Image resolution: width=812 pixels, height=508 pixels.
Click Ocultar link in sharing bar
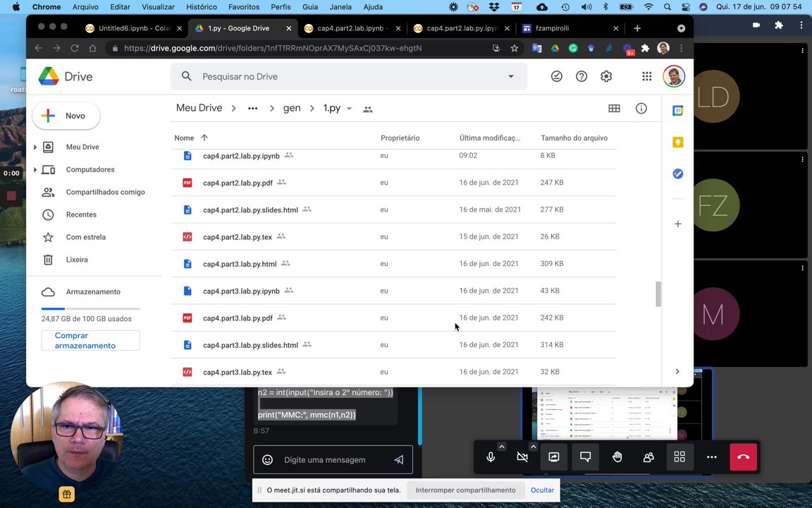click(x=542, y=490)
